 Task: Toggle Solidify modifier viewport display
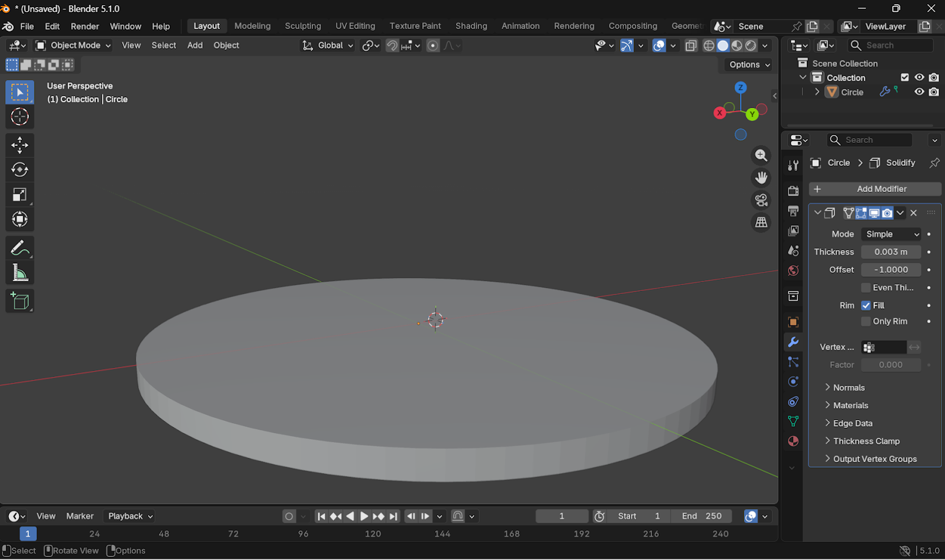(874, 213)
